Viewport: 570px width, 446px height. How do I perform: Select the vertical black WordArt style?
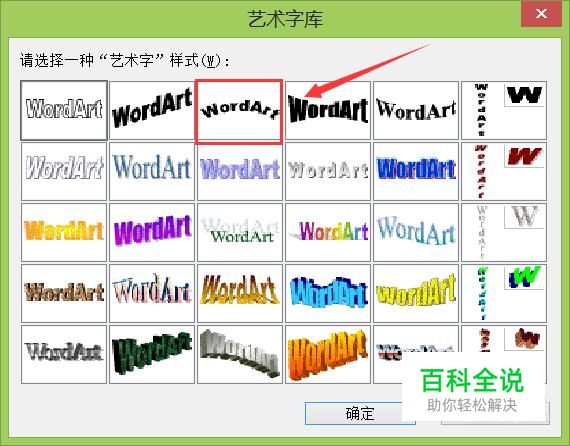click(504, 111)
